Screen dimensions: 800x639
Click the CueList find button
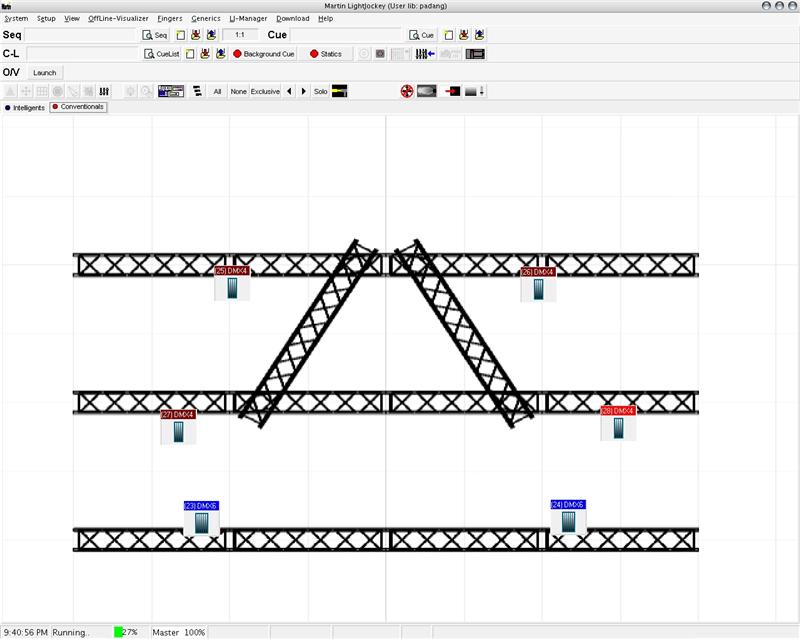pyautogui.click(x=162, y=54)
